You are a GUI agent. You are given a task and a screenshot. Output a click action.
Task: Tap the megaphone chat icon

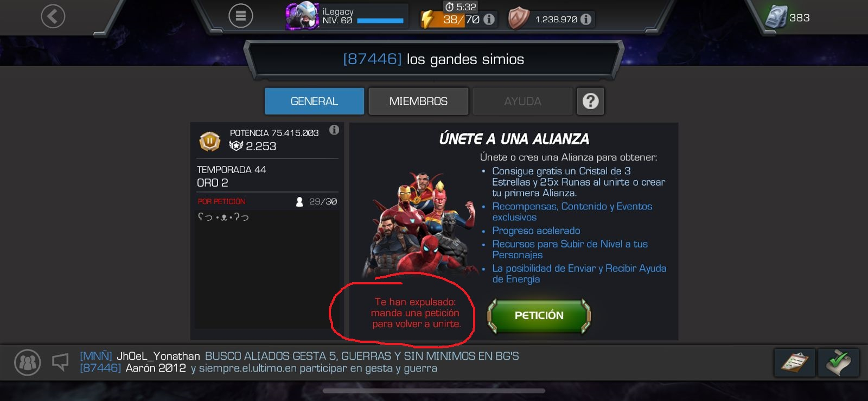pyautogui.click(x=60, y=362)
